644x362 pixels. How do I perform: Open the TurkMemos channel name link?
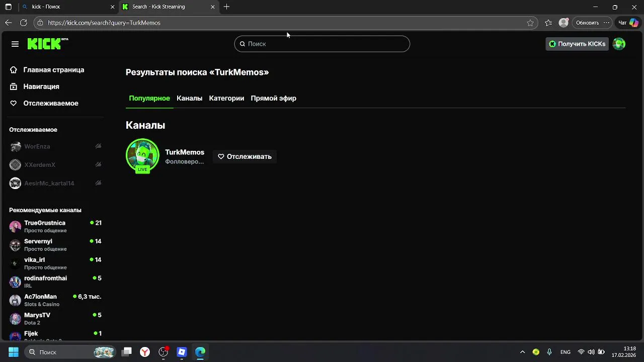(185, 152)
